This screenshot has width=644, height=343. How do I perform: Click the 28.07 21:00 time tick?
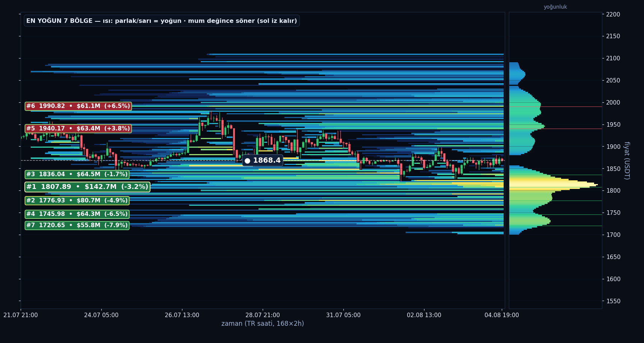pos(263,315)
